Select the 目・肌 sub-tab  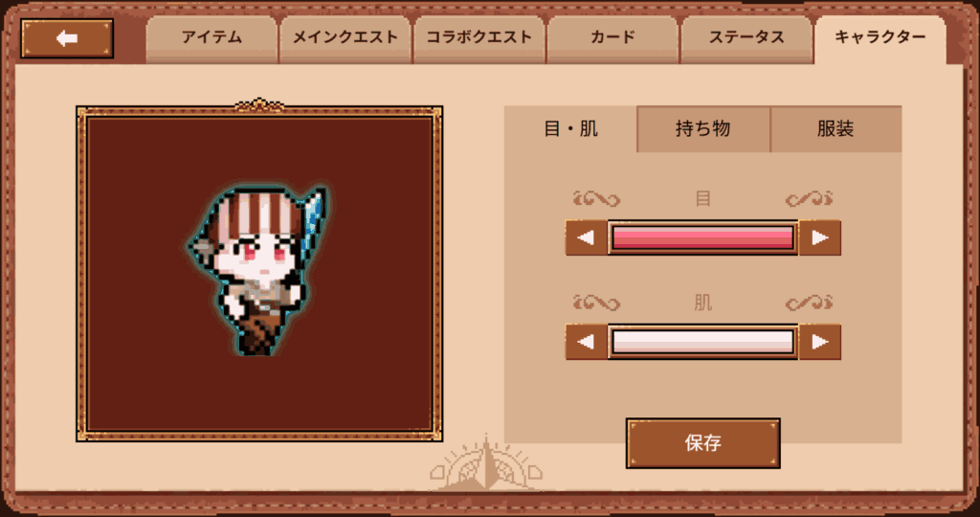pyautogui.click(x=570, y=129)
